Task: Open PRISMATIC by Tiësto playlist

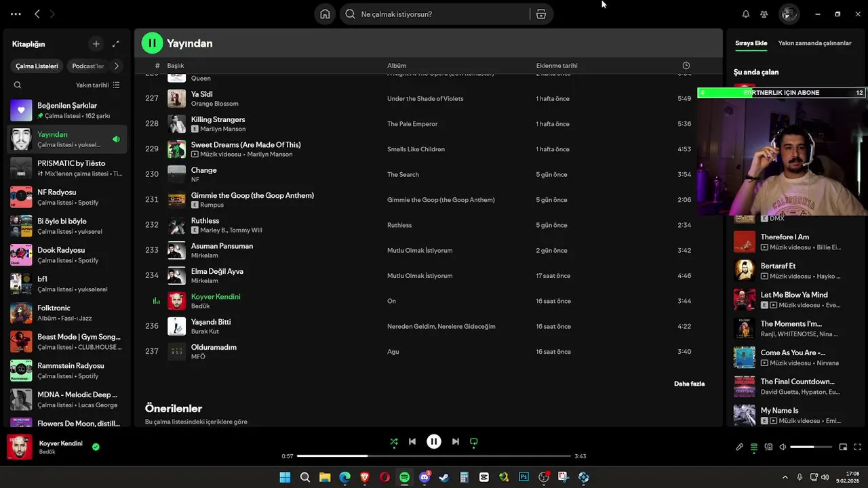Action: (x=66, y=168)
